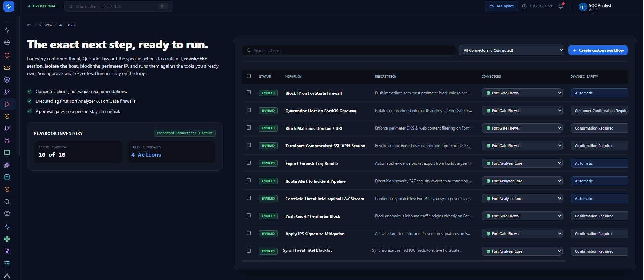Click the lightning bolt app logo
This screenshot has height=280, width=644.
click(x=9, y=6)
